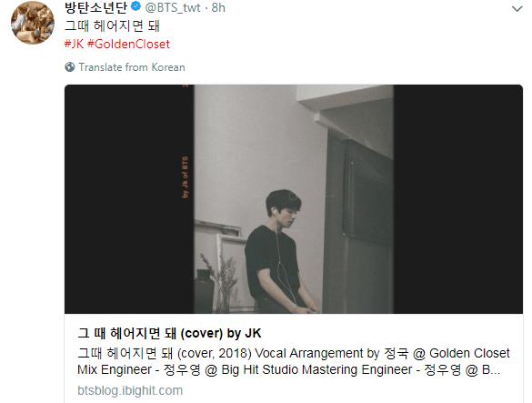
Task: Open the #JK hashtag
Action: point(74,45)
